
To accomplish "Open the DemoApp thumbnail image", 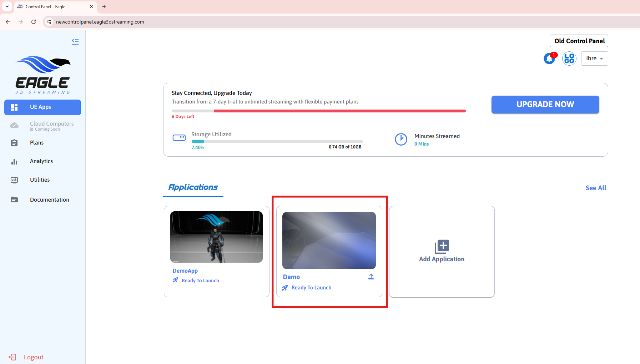I will point(216,237).
